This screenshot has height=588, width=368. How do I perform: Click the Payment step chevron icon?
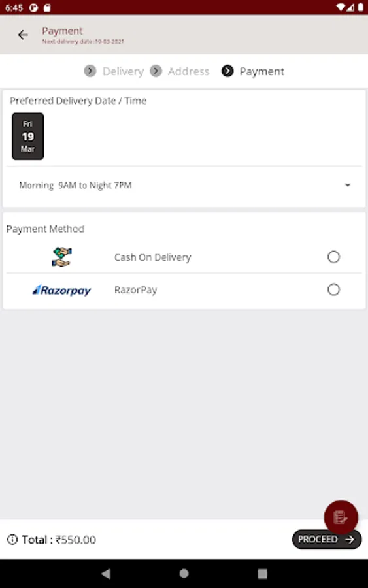[x=227, y=71]
